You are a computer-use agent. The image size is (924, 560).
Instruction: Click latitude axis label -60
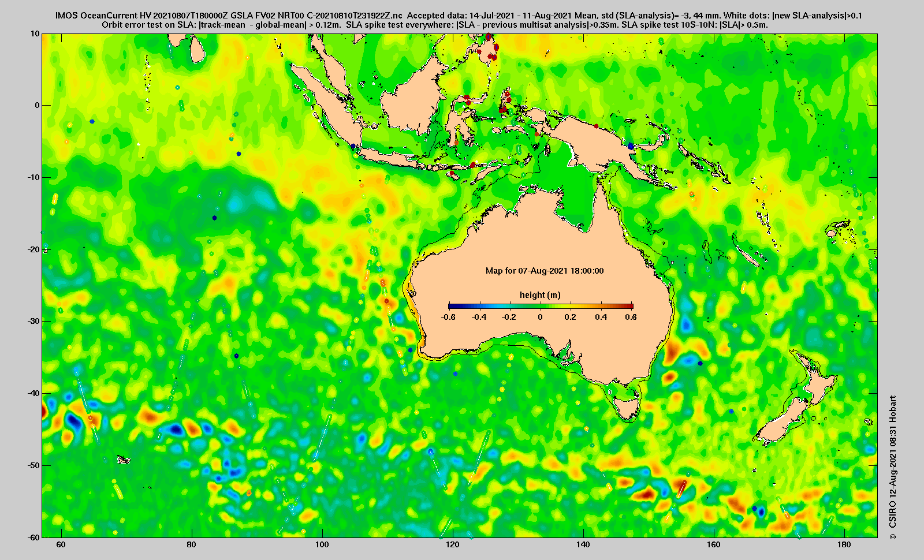34,537
